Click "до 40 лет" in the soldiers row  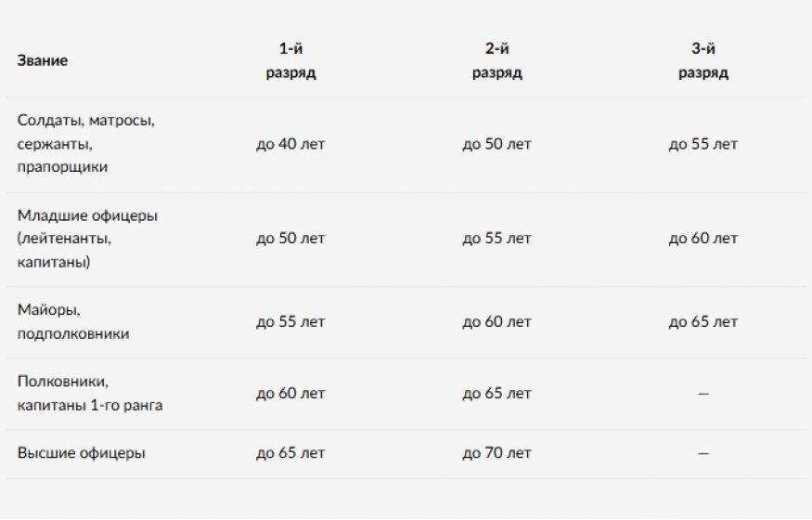(290, 145)
